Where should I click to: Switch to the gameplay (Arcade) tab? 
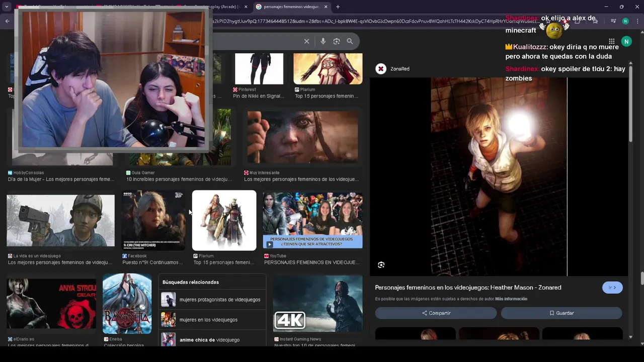(x=211, y=7)
